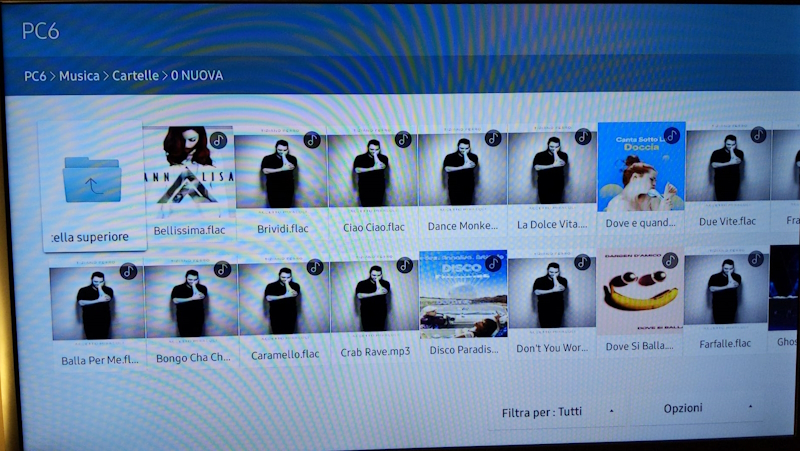This screenshot has height=451, width=800.
Task: Open the Bellissima.flac album cover
Action: tap(189, 172)
